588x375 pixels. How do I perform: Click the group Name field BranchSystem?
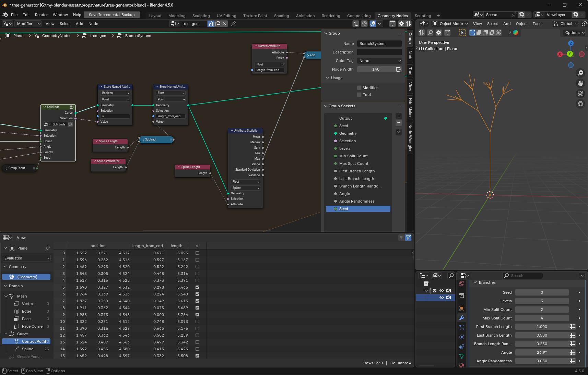(x=379, y=44)
